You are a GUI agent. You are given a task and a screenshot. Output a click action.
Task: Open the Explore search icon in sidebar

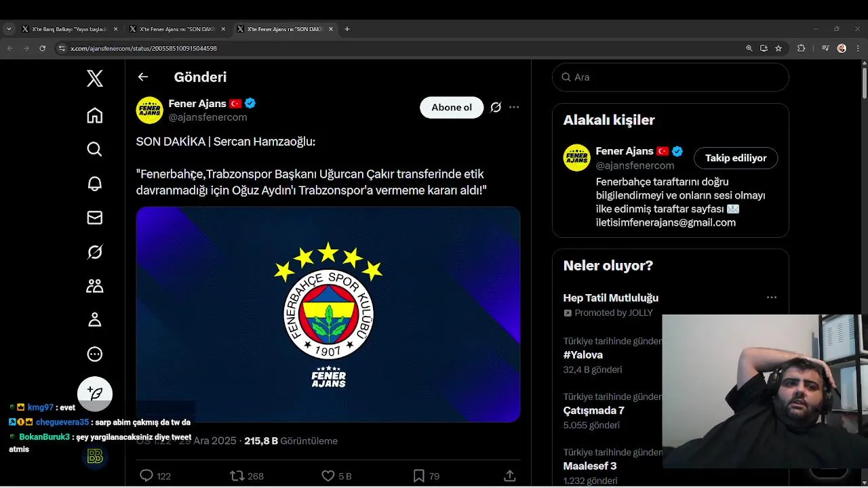tap(95, 149)
